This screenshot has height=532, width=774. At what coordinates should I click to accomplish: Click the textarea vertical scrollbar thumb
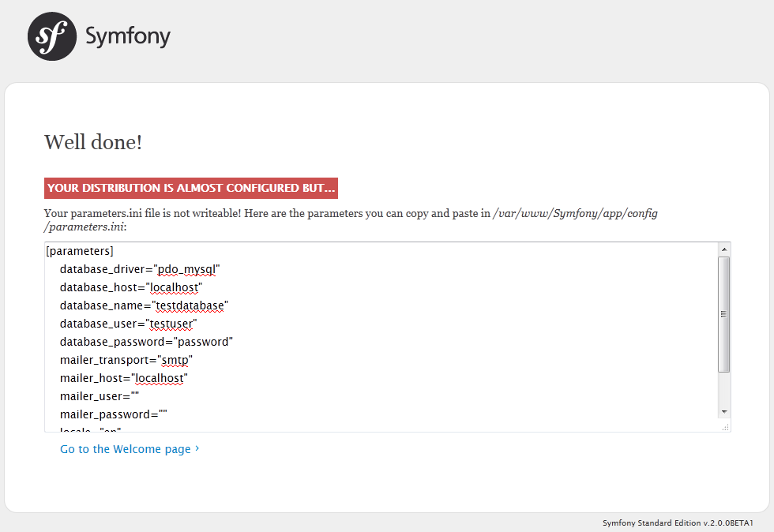[x=724, y=314]
